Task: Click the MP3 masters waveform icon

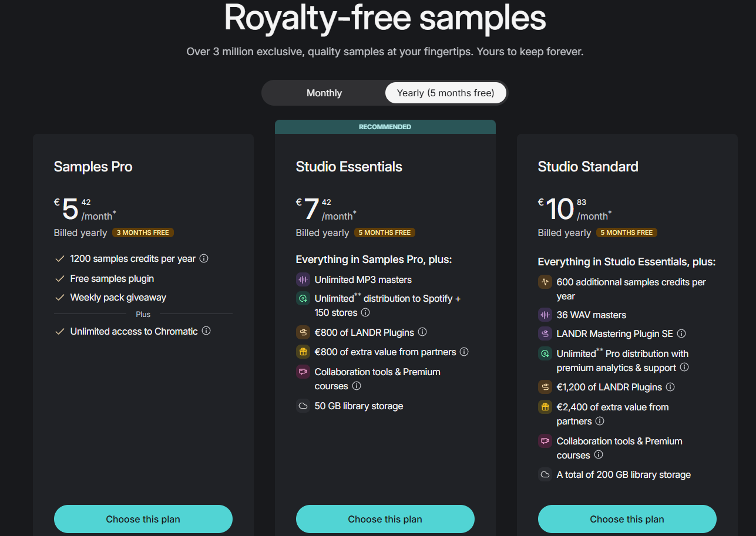Action: tap(303, 279)
